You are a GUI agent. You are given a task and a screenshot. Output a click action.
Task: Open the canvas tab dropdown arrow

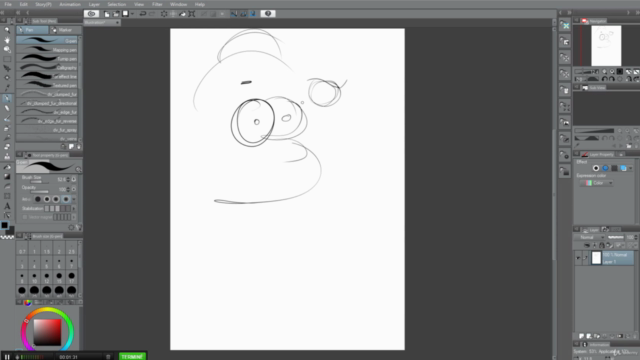(117, 23)
